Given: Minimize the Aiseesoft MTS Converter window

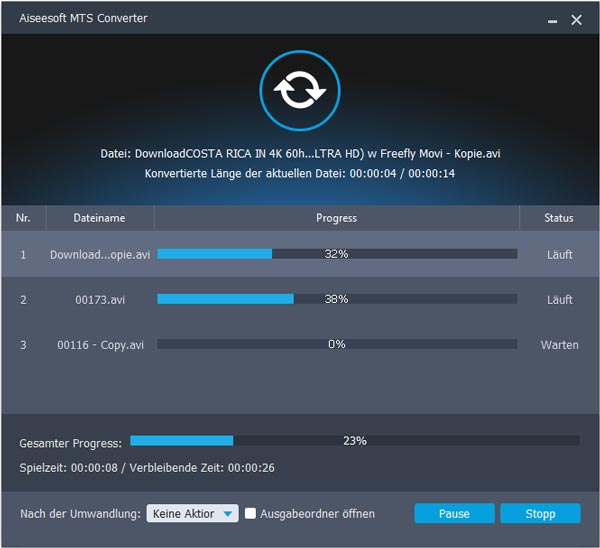Looking at the screenshot, I should (552, 21).
